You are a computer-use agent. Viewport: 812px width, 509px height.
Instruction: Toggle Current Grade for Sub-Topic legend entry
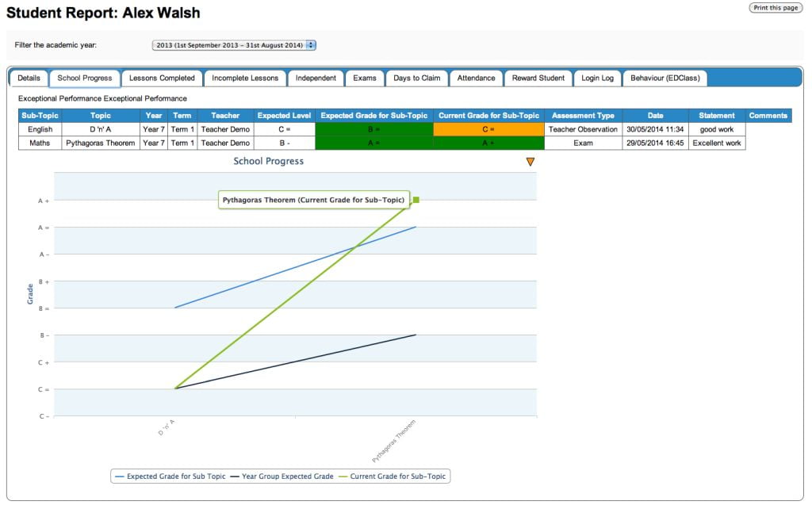click(x=393, y=476)
